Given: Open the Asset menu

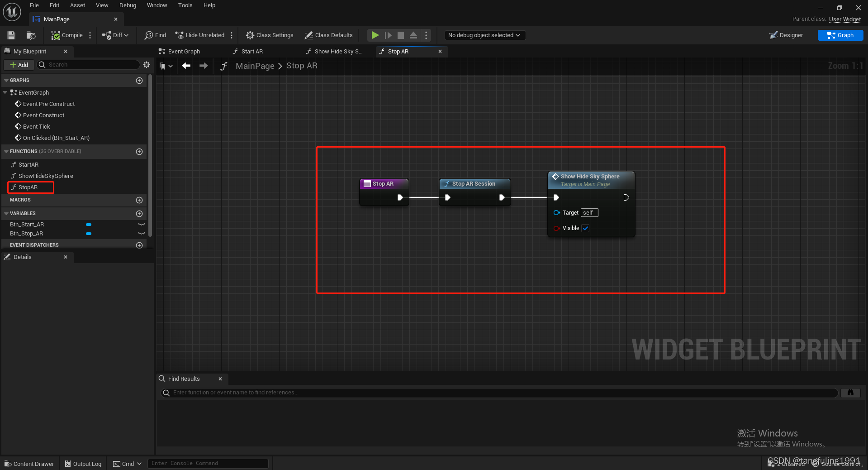Looking at the screenshot, I should pos(78,5).
